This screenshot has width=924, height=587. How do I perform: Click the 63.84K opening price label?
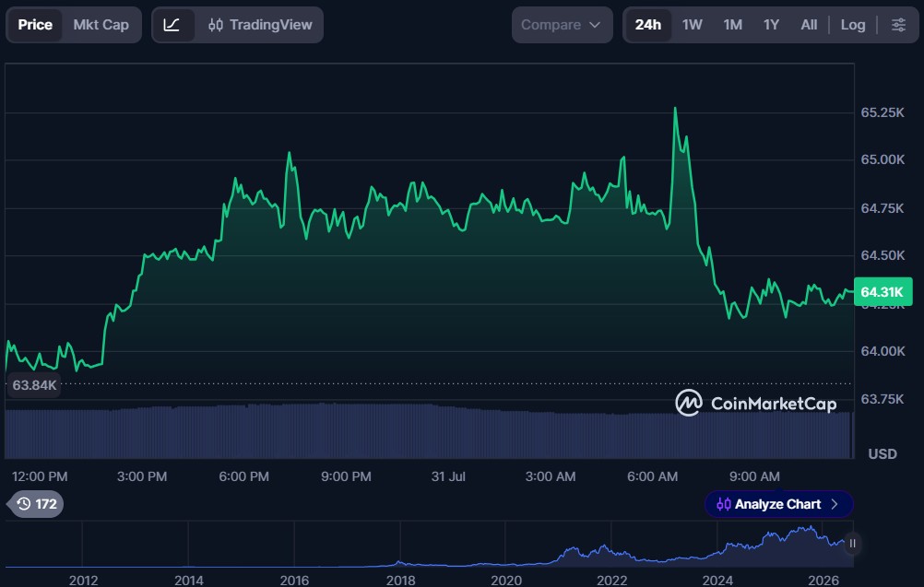click(34, 385)
